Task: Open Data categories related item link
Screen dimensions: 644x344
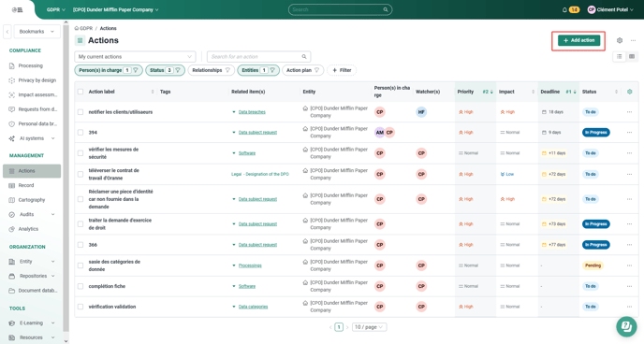Action: point(253,307)
